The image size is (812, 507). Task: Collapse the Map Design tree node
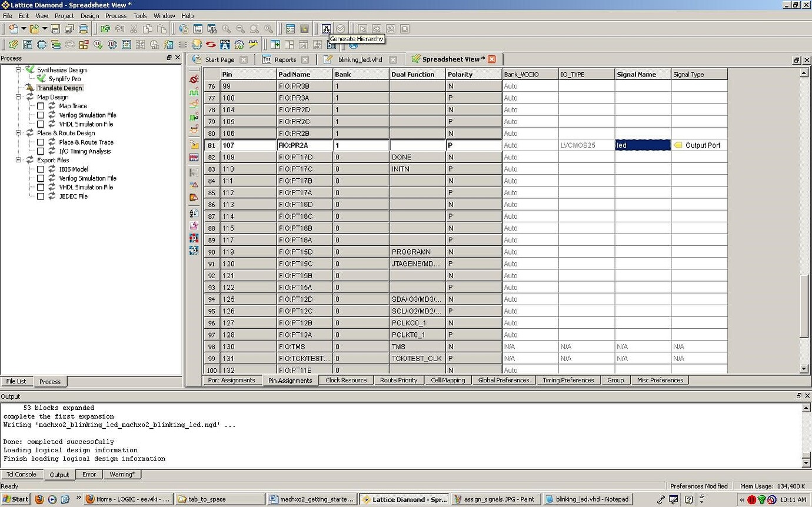pos(18,97)
